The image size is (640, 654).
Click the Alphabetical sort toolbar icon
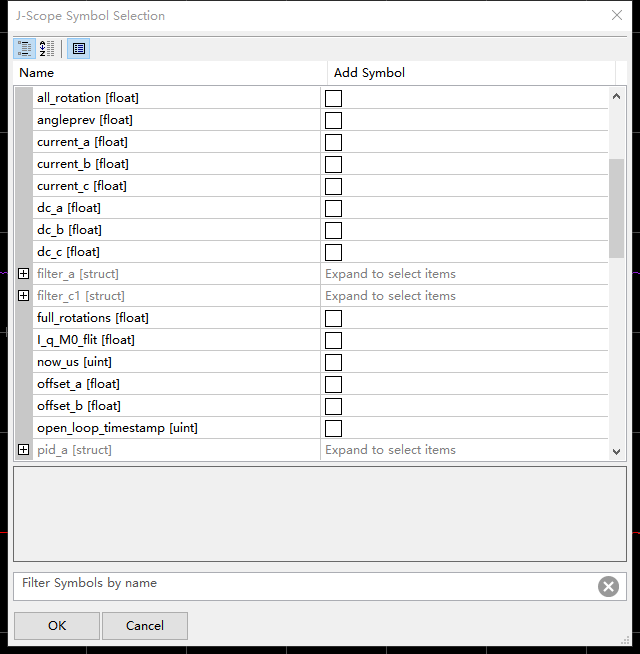(x=47, y=48)
